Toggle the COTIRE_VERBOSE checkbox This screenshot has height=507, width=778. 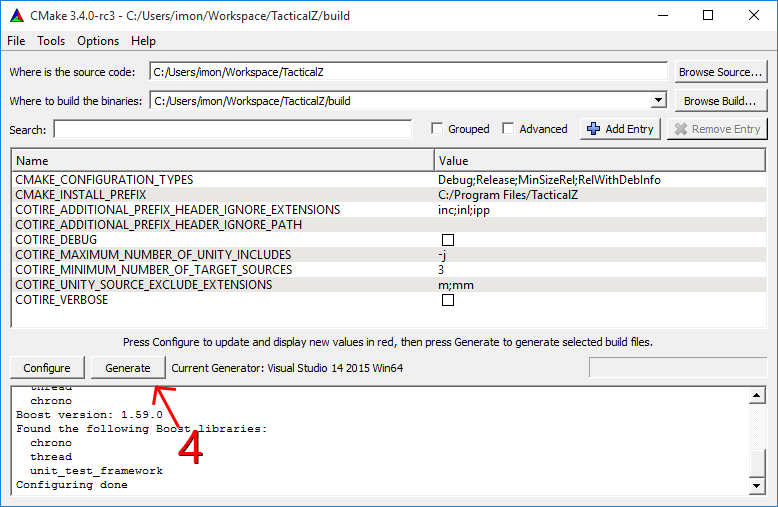448,300
